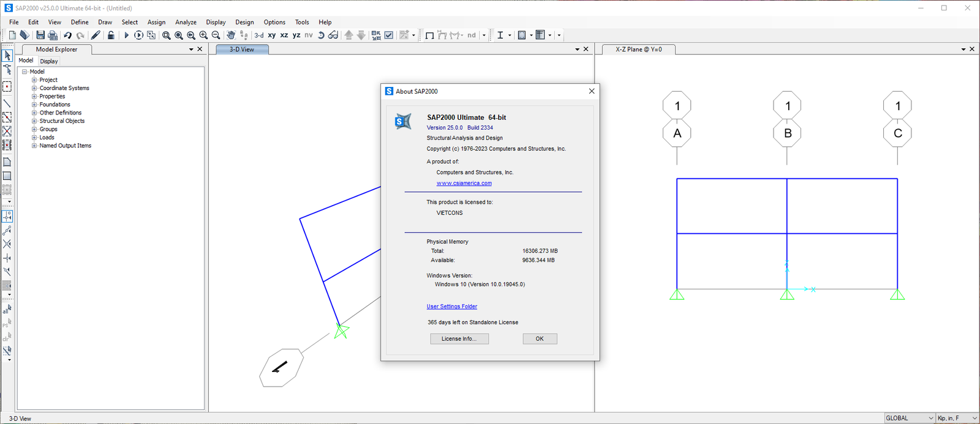This screenshot has width=980, height=424.
Task: Open the Define menu
Action: click(x=80, y=22)
